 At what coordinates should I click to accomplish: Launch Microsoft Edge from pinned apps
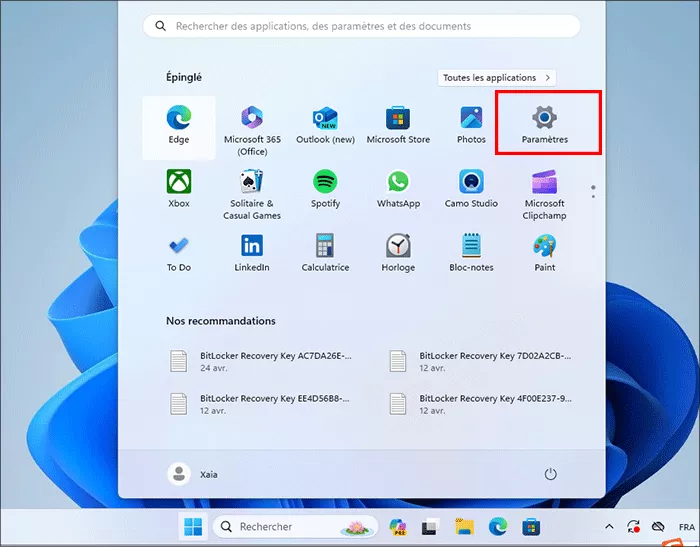coord(179,124)
